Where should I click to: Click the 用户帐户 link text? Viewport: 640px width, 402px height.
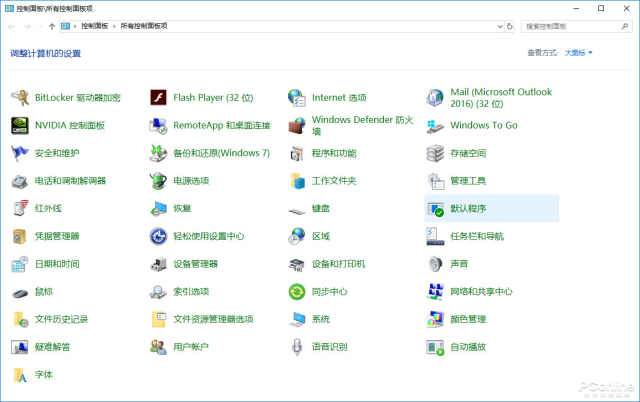(x=191, y=347)
